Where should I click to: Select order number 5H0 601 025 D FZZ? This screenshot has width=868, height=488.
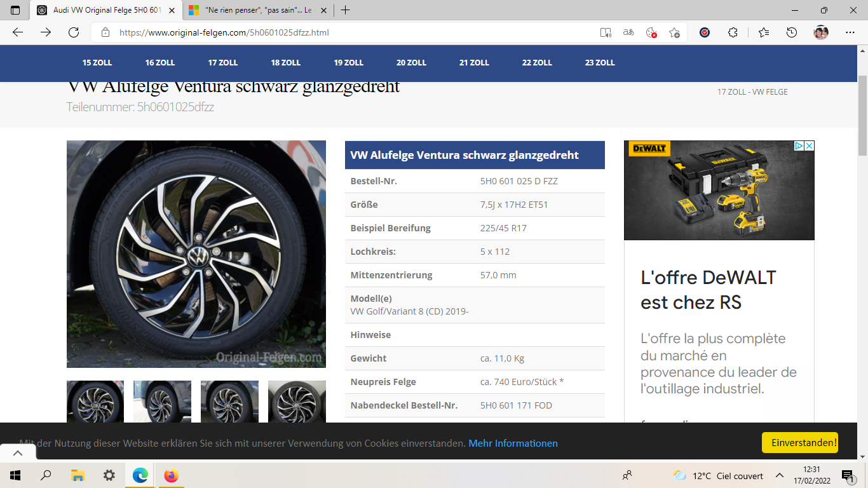click(x=519, y=181)
